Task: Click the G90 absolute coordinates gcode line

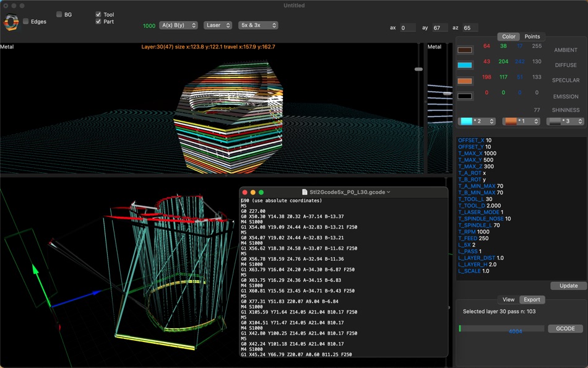Action: 281,201
